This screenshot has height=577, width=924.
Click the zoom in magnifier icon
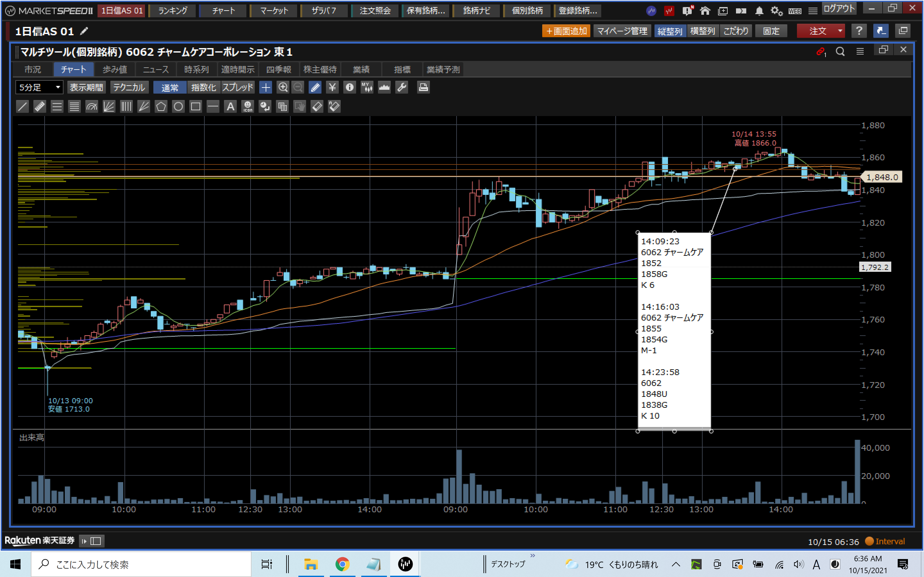[x=283, y=88]
